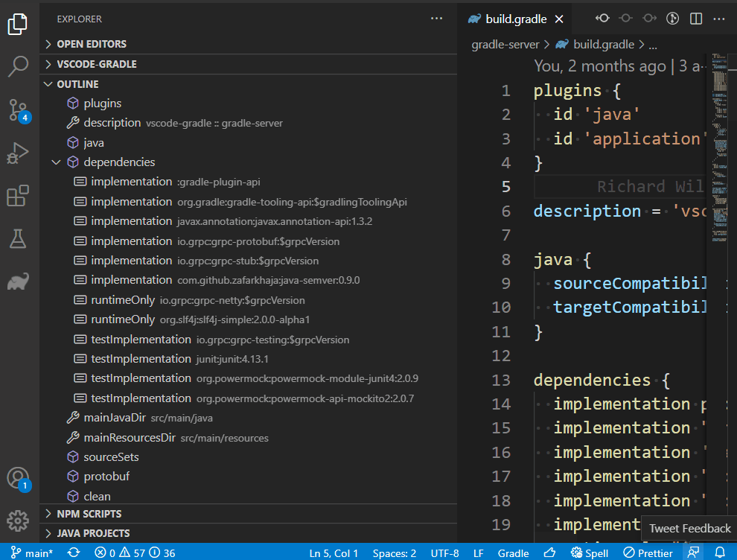The height and width of the screenshot is (560, 737).
Task: Select javax.annotation-api:1.3.2 implementation entry
Action: (248, 221)
